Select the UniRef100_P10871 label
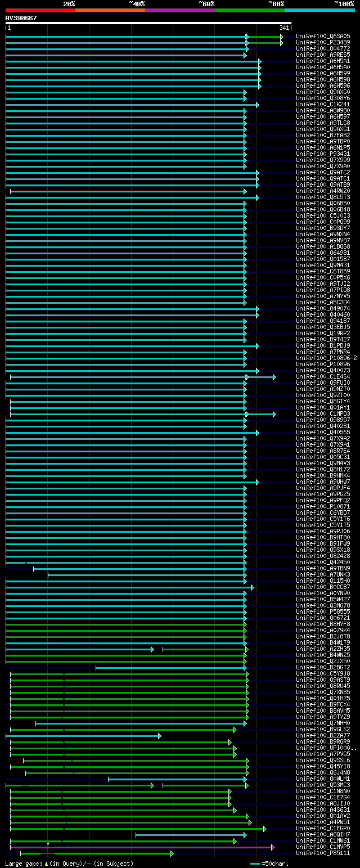Screen dimensions: 360x868 pyautogui.click(x=323, y=506)
